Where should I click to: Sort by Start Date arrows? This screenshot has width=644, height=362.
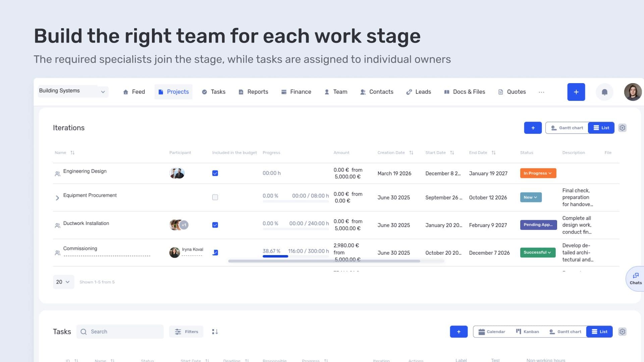[x=452, y=153]
